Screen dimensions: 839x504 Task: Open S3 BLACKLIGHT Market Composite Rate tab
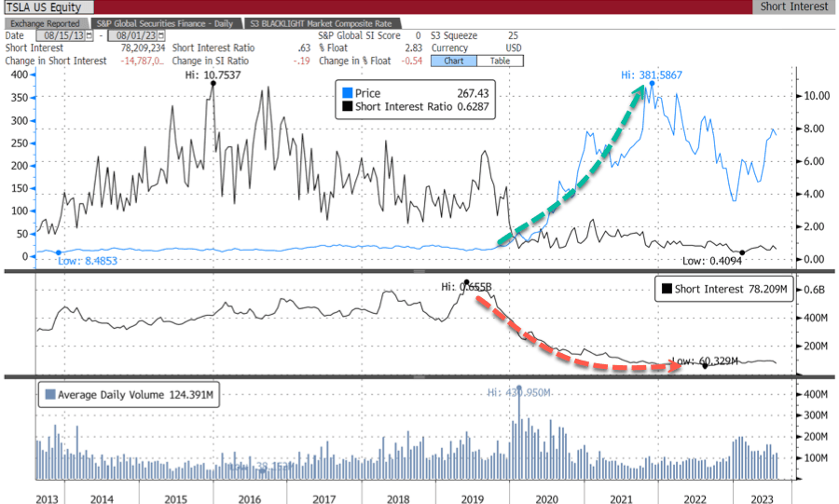[x=323, y=22]
